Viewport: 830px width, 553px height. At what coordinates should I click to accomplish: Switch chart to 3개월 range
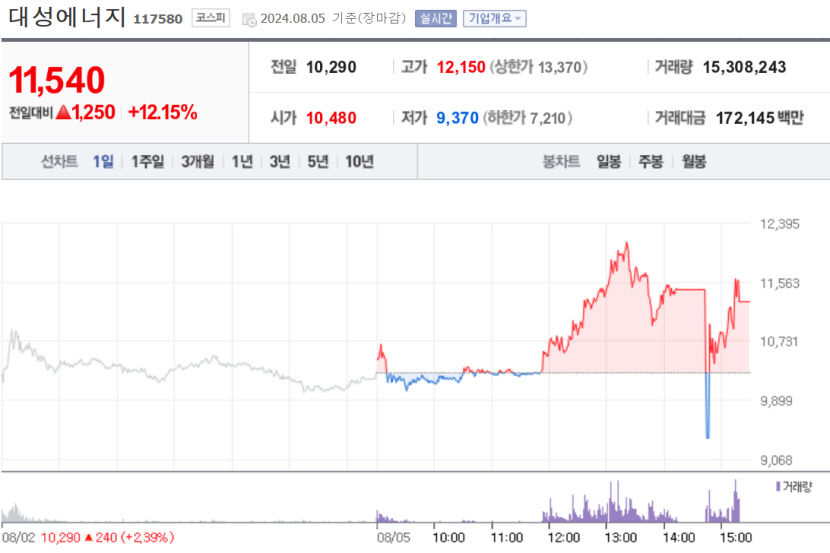197,161
